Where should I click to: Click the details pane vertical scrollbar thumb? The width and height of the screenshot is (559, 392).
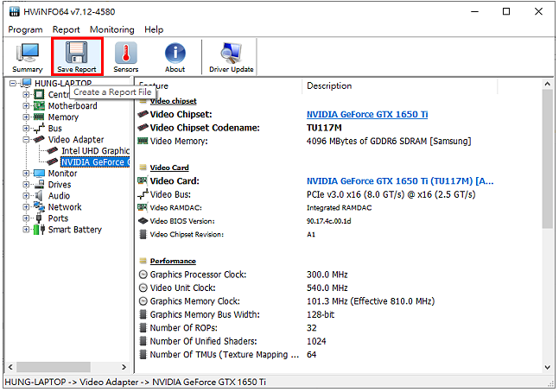[548, 159]
